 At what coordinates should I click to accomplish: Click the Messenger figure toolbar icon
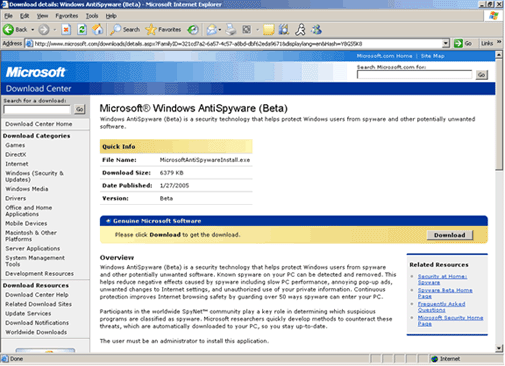300,30
